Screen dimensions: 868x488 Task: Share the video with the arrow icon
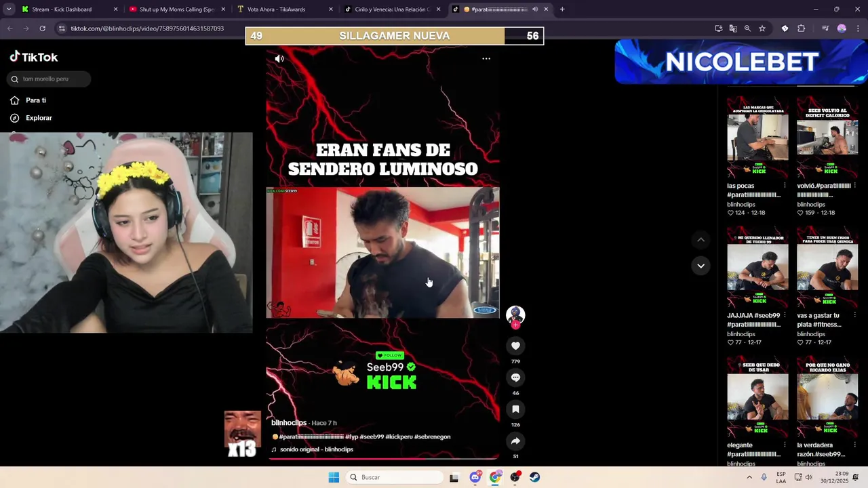(515, 441)
